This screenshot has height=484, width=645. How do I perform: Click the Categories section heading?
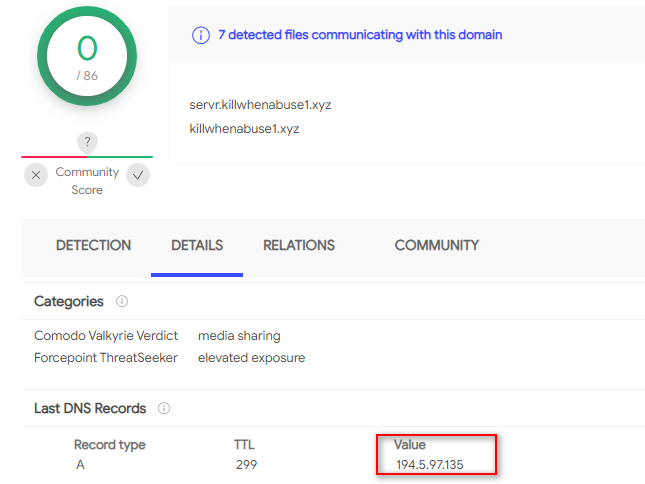69,301
